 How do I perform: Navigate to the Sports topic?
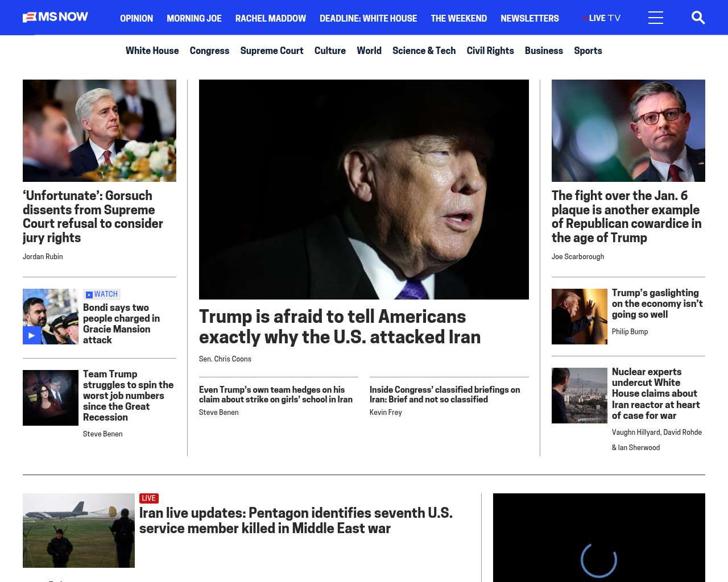(588, 51)
